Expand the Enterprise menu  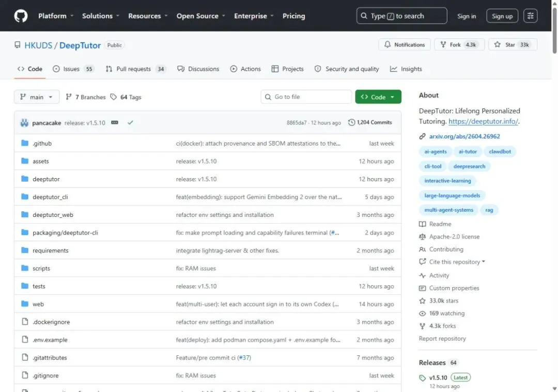[254, 16]
